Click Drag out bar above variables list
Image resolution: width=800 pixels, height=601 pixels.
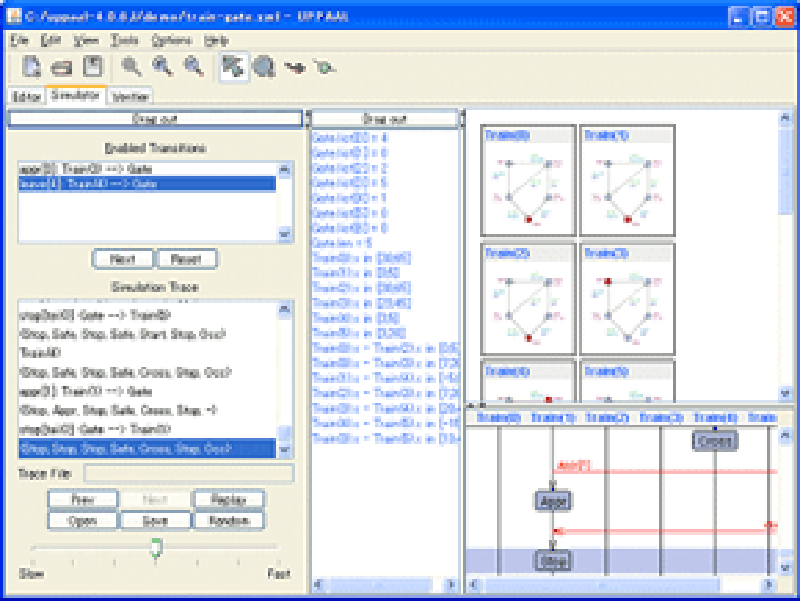pyautogui.click(x=384, y=119)
